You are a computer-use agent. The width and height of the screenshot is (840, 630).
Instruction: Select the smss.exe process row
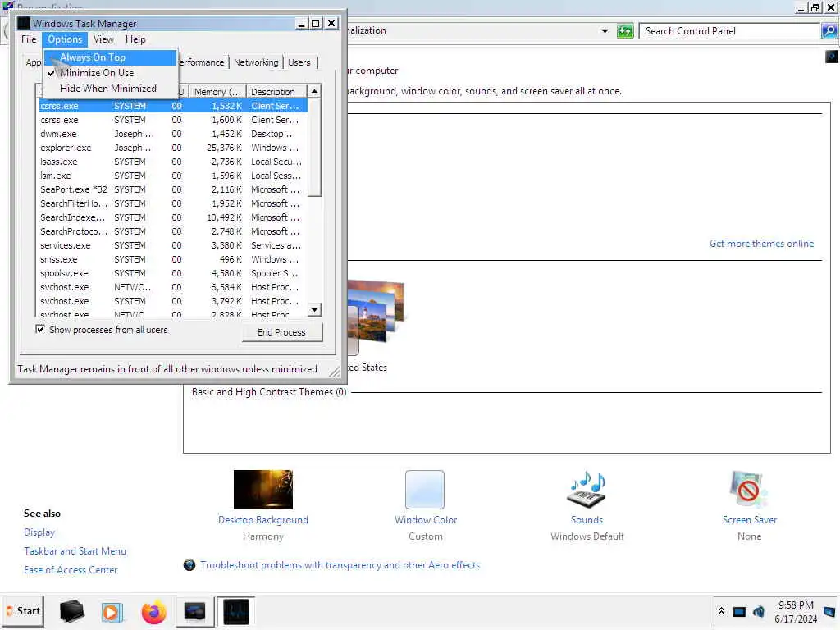tap(172, 259)
